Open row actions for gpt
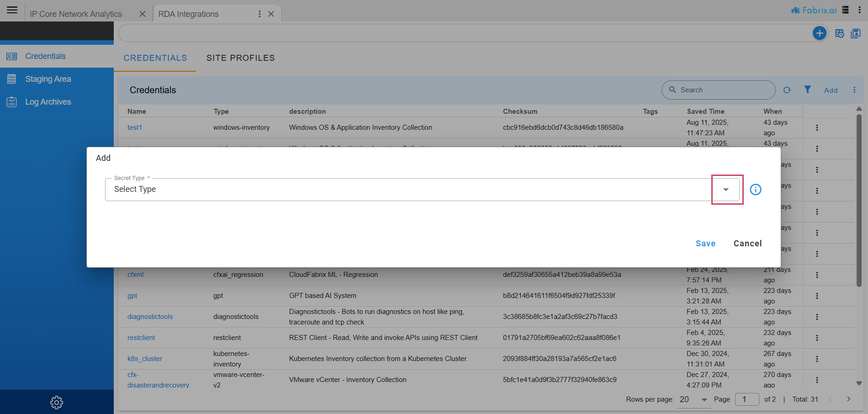The width and height of the screenshot is (868, 414). click(817, 296)
